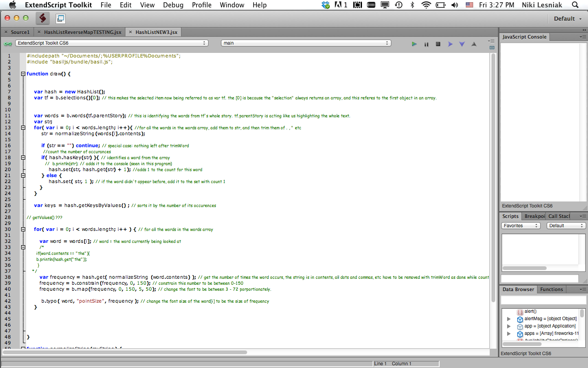Expand the app object tree item
Screen dimensions: 588x368
[509, 326]
